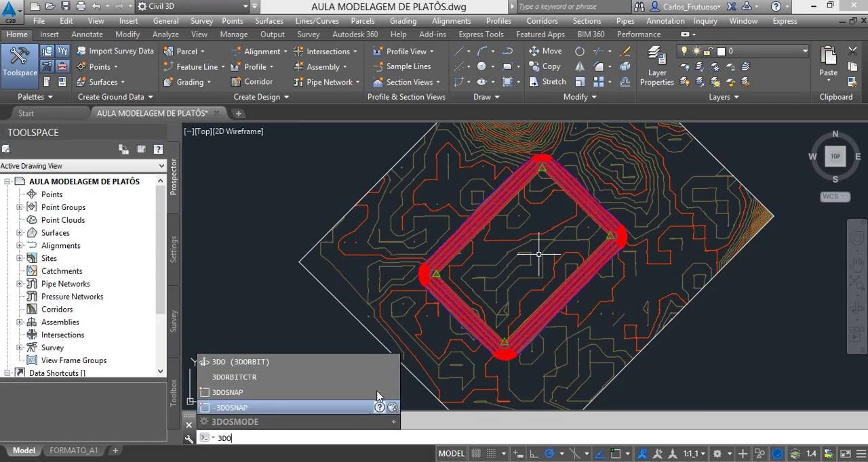Close the command line with X
Viewport: 868px width, 462px height.
click(189, 425)
